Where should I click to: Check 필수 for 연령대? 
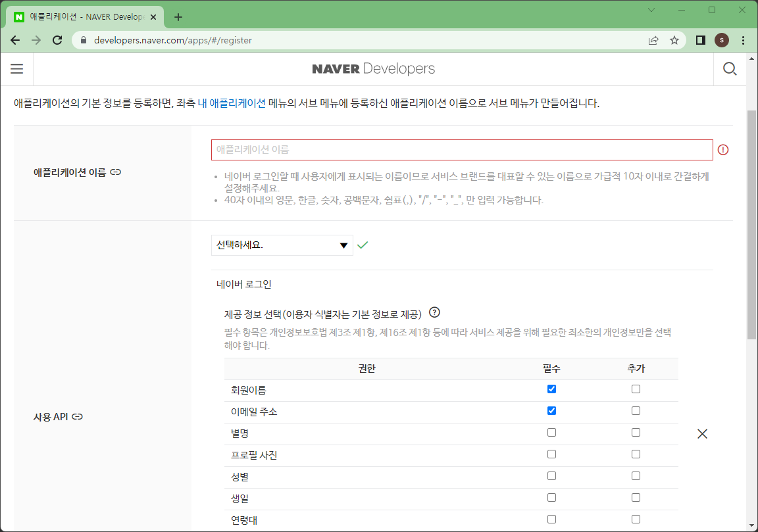pyautogui.click(x=551, y=520)
